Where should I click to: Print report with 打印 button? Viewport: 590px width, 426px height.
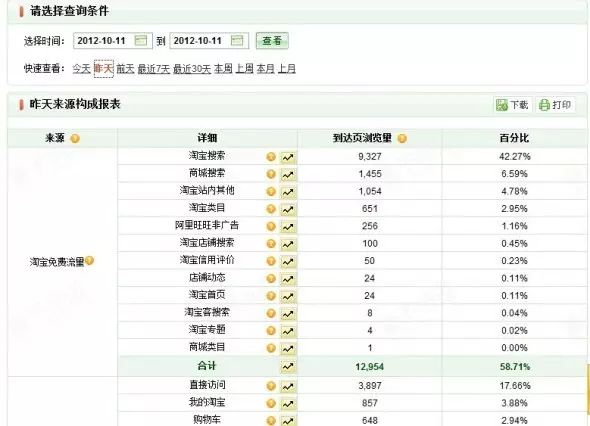coord(555,105)
